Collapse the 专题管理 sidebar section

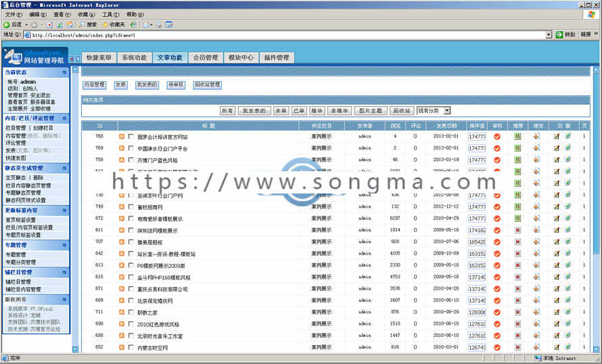click(x=64, y=246)
